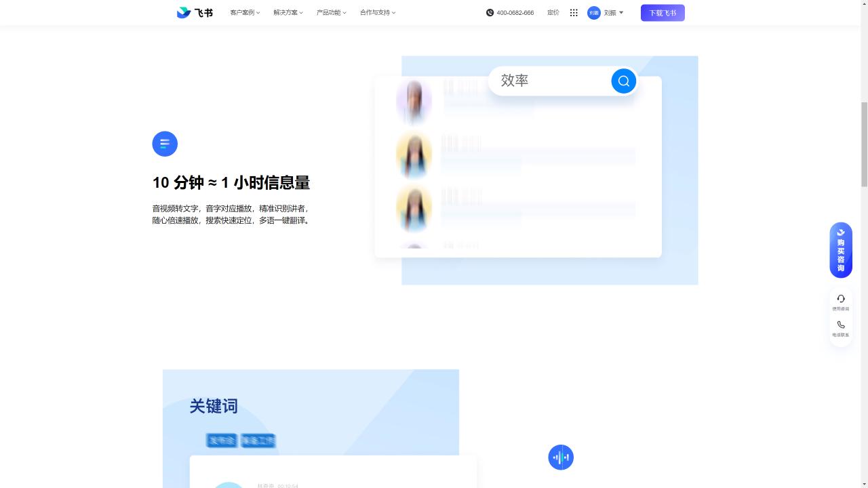Click the third blurred avatar in results

point(414,209)
